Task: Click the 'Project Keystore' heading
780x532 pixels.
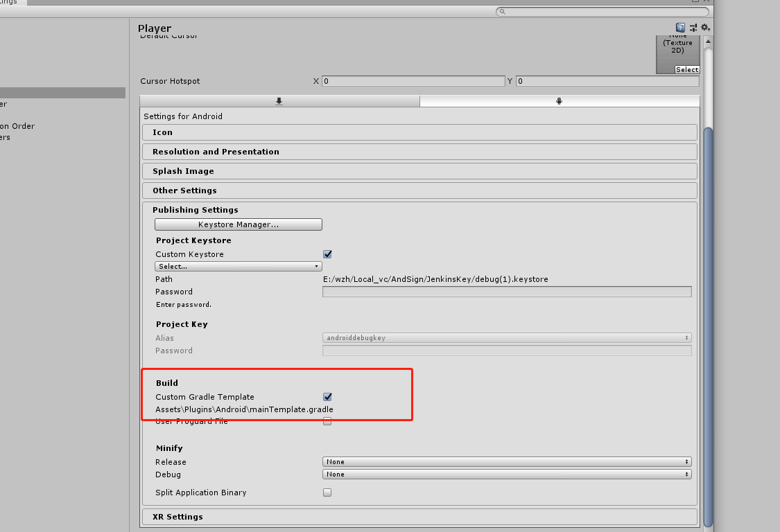Action: tap(193, 240)
